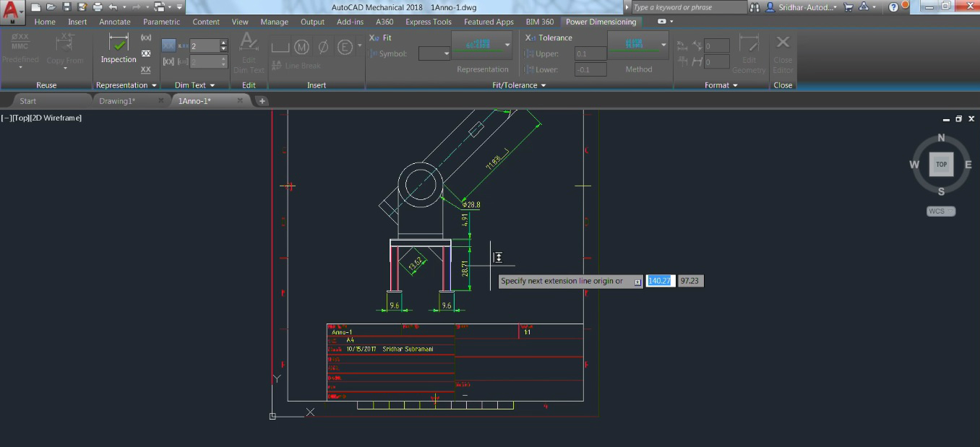Insert the diameter symbol
The image size is (980, 447).
coord(323,48)
